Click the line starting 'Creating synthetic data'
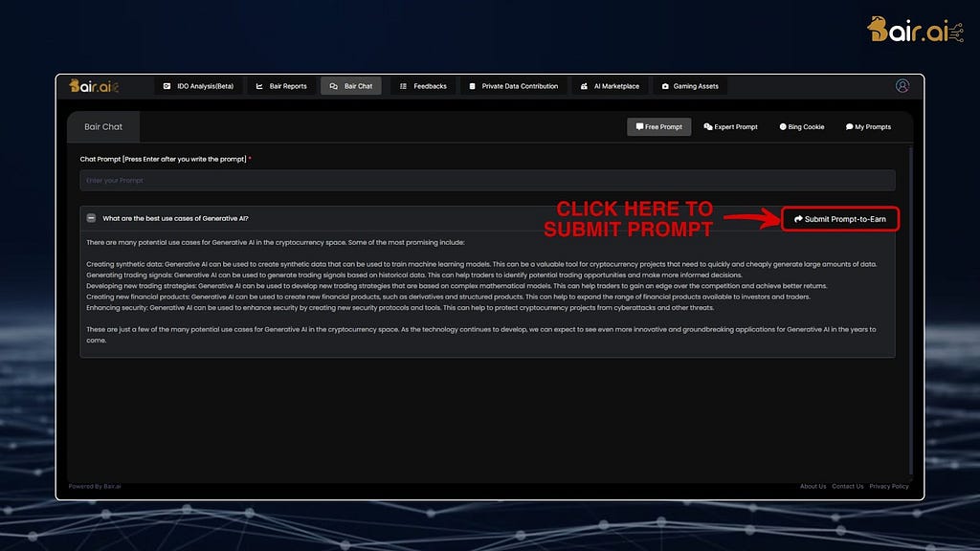The image size is (980, 551). point(481,264)
